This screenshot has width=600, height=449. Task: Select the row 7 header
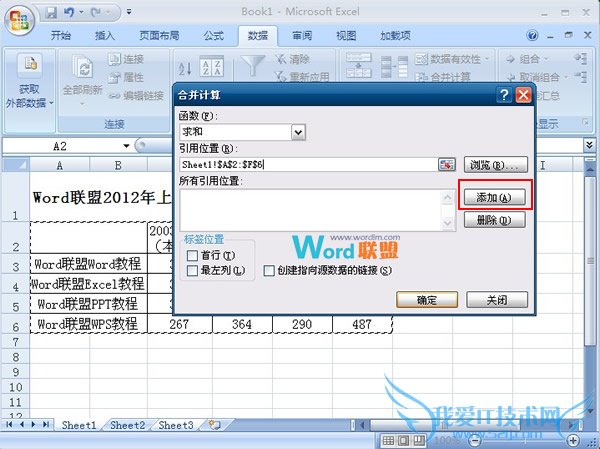[x=15, y=341]
